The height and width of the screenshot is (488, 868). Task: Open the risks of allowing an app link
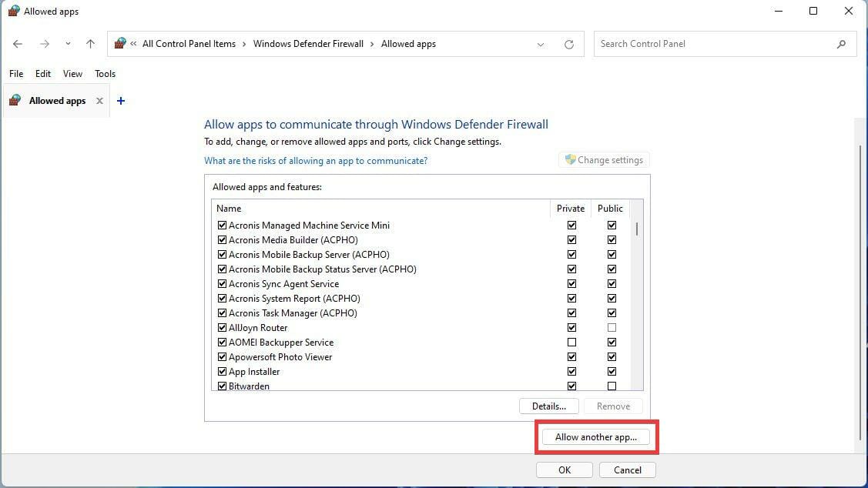(x=316, y=160)
